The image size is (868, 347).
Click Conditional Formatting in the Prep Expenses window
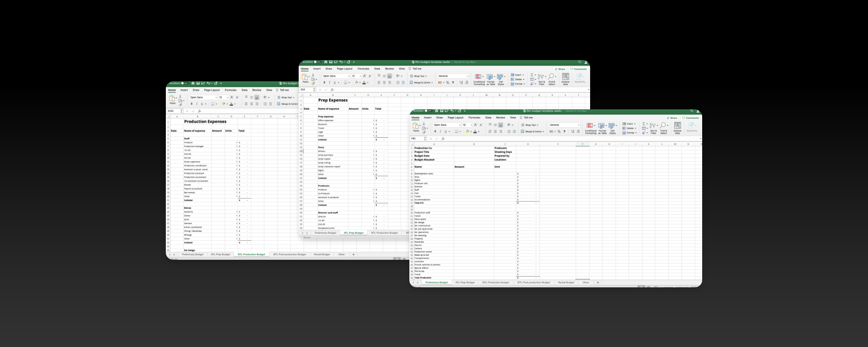point(479,80)
